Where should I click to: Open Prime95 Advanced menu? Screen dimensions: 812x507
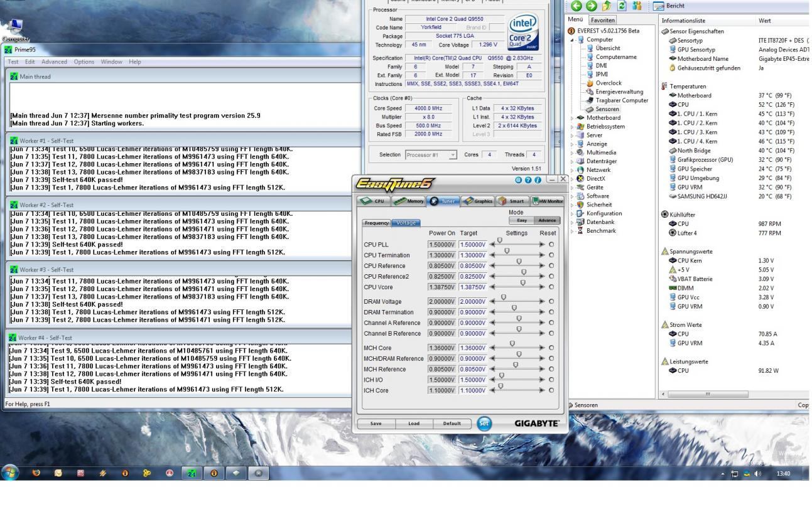click(x=55, y=61)
